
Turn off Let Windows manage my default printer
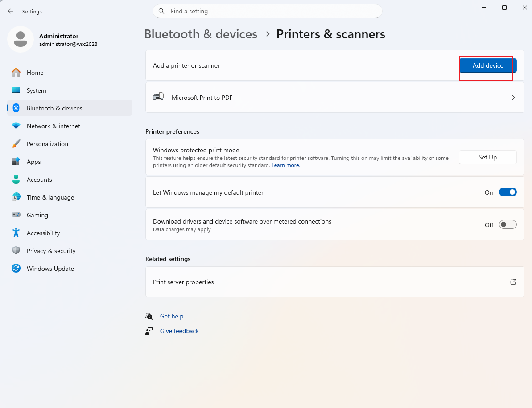click(507, 192)
